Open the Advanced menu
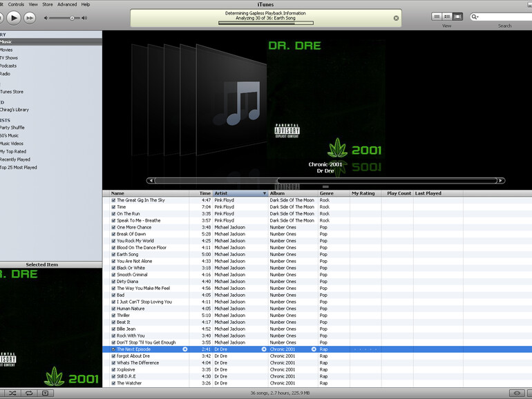This screenshot has width=532, height=399. (x=67, y=4)
